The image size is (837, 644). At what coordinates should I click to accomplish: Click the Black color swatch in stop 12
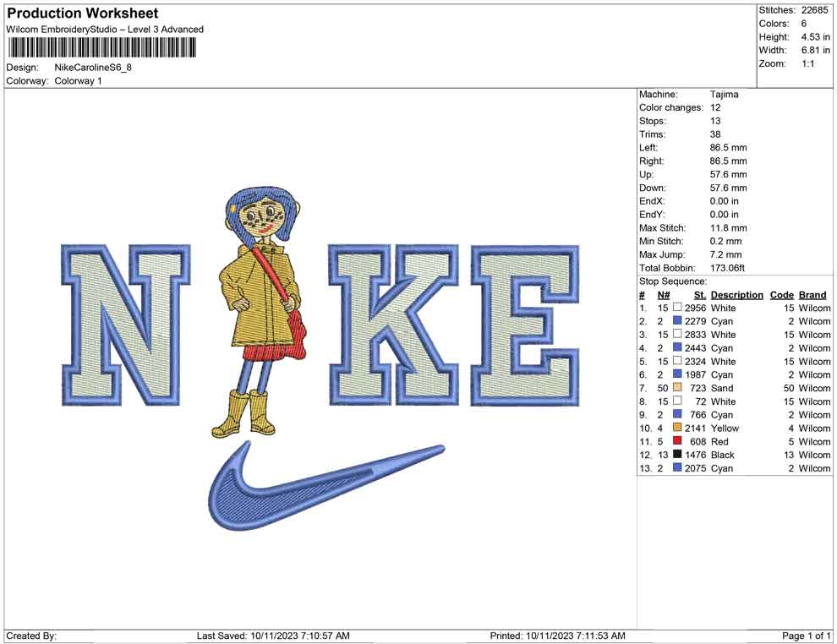pyautogui.click(x=677, y=455)
